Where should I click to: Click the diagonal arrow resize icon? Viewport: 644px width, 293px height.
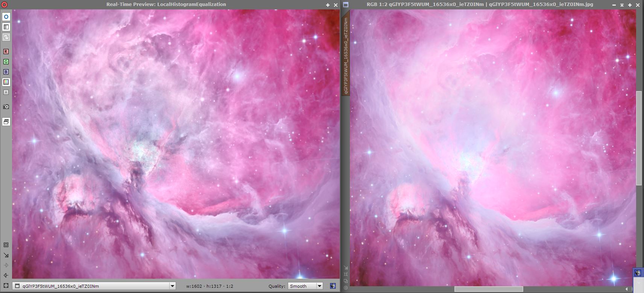(x=6, y=255)
